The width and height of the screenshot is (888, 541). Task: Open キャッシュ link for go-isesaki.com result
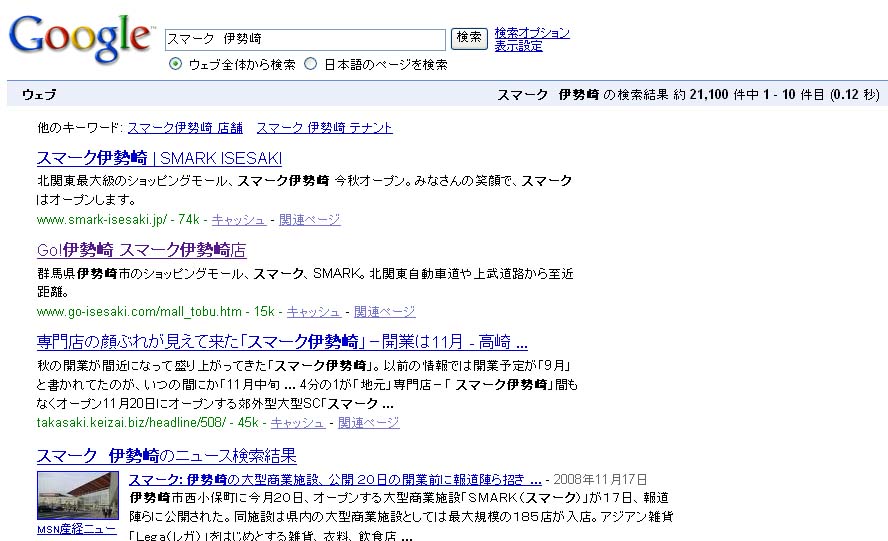(314, 312)
